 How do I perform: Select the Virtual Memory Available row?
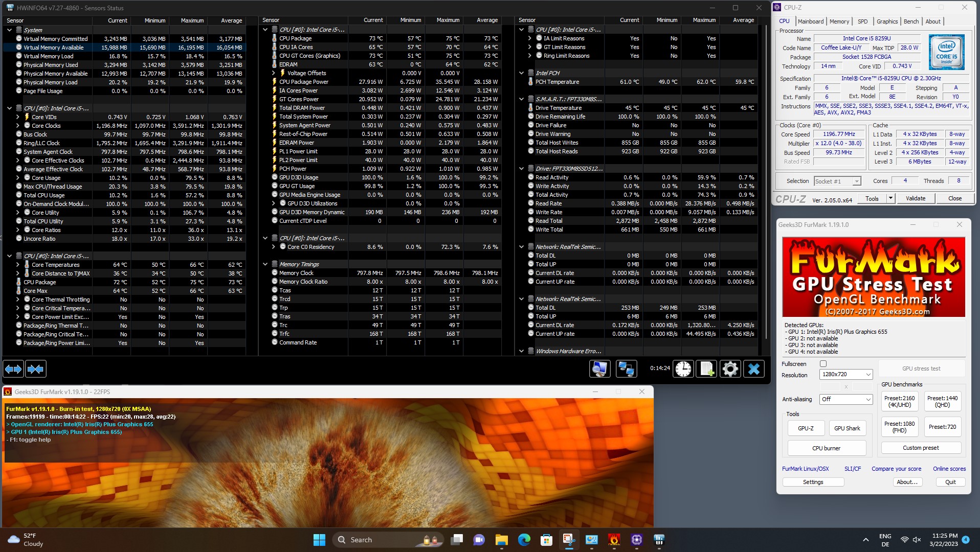pos(124,48)
